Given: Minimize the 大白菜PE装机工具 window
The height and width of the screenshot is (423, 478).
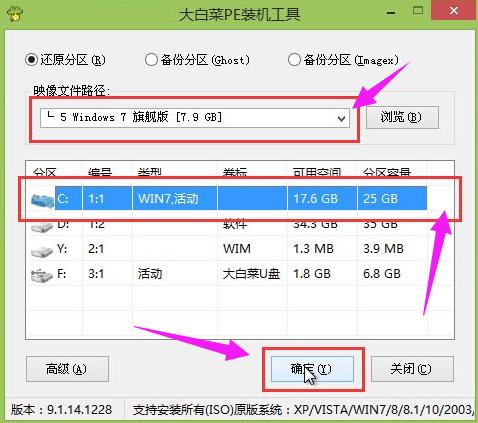Looking at the screenshot, I should point(391,12).
